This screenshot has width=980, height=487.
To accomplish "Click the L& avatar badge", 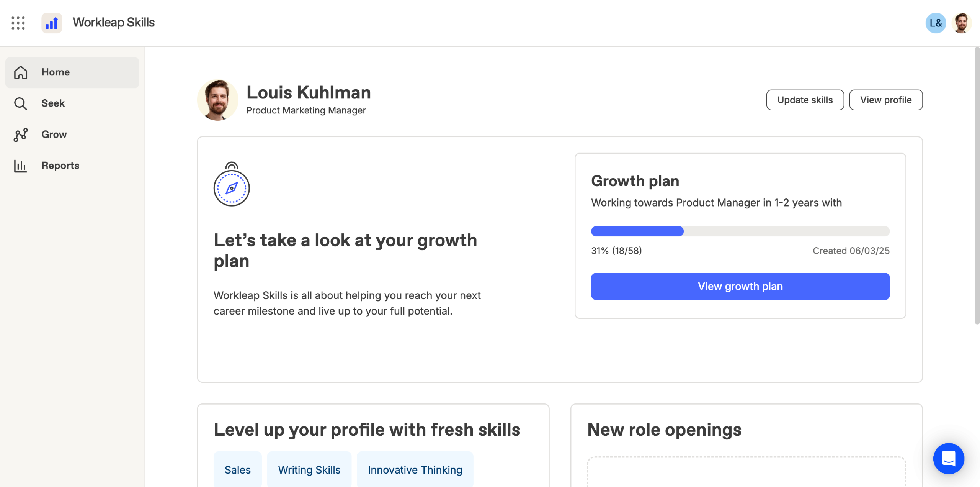I will click(935, 23).
